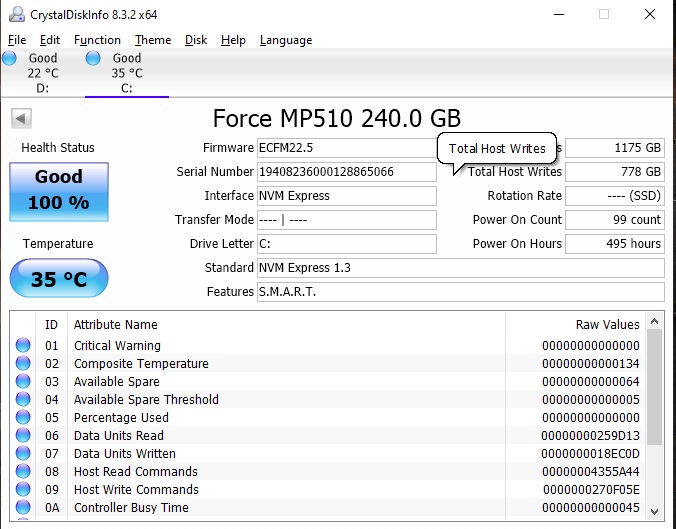Click status orb next to Composite Temperature
The height and width of the screenshot is (529, 676).
tap(23, 363)
